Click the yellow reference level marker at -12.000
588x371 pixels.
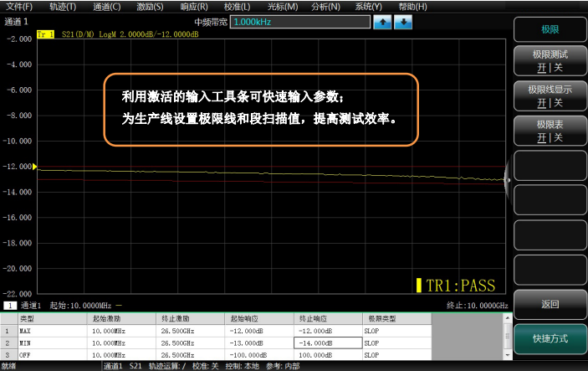click(x=34, y=167)
